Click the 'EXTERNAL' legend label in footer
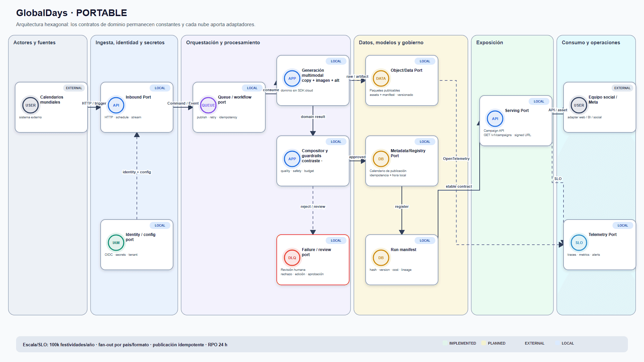644x362 pixels. (535, 343)
